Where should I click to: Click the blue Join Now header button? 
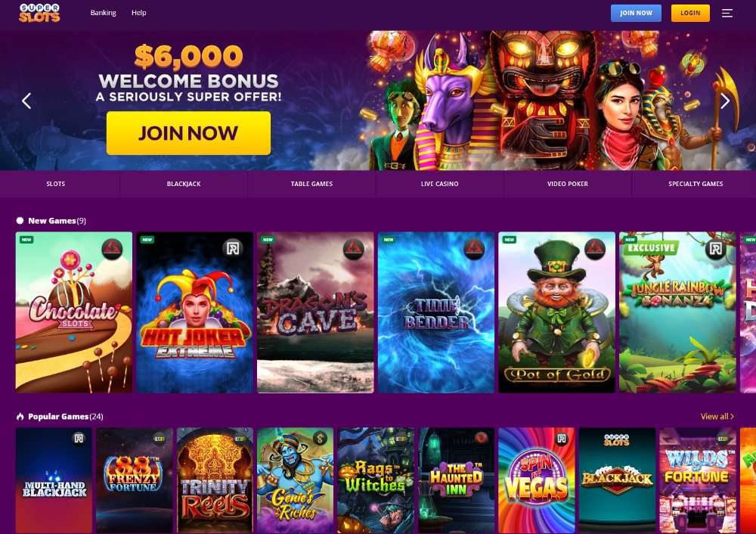[636, 13]
